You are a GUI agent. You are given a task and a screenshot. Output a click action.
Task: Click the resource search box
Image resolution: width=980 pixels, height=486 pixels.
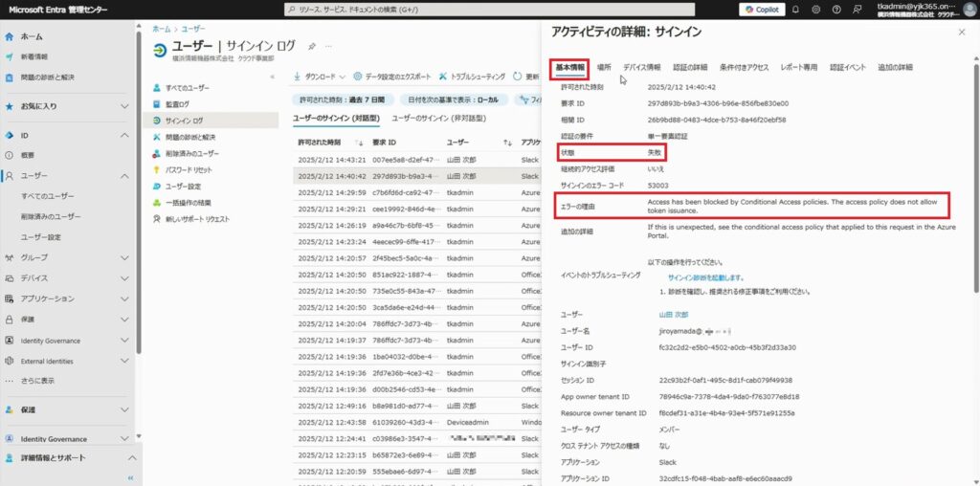[507, 9]
